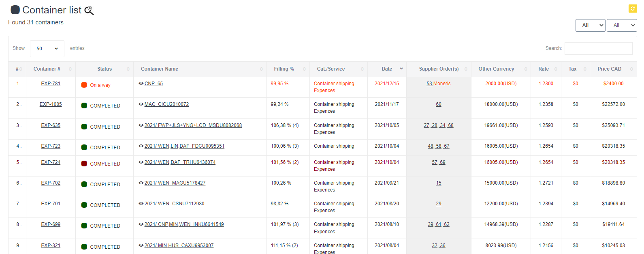Sort by Status column header
Screen dimensions: 644x254
[x=104, y=69]
